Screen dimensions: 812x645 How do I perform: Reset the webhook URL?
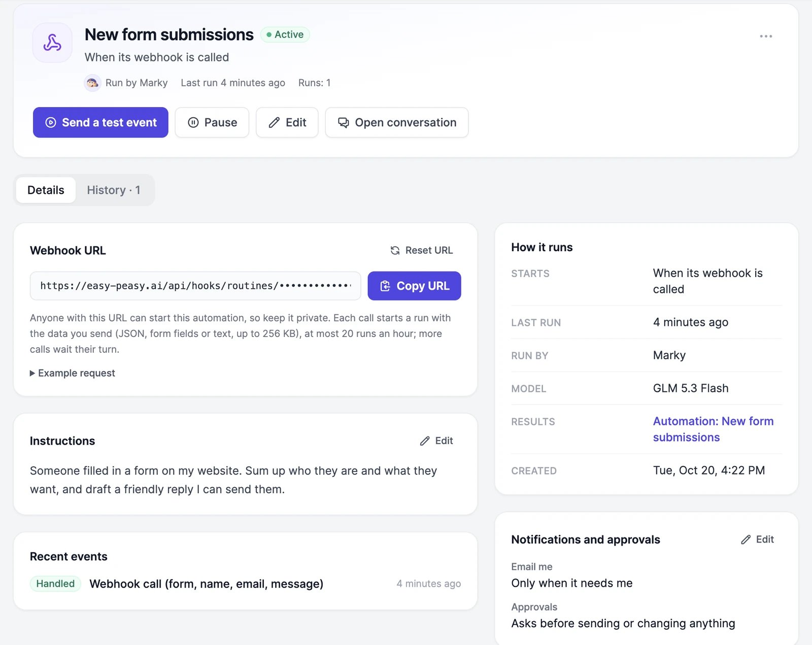click(x=421, y=250)
